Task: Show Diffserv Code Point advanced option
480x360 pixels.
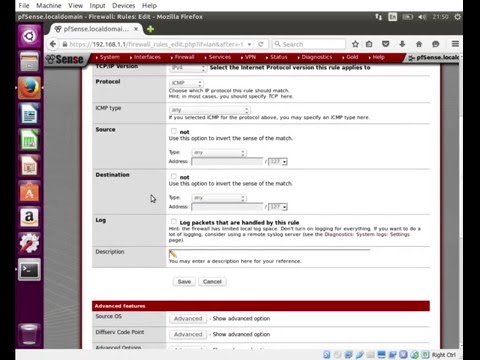Action: [x=188, y=334]
